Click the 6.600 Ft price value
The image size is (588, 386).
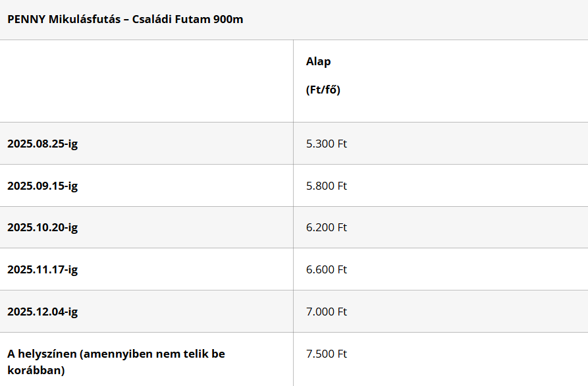tap(326, 269)
